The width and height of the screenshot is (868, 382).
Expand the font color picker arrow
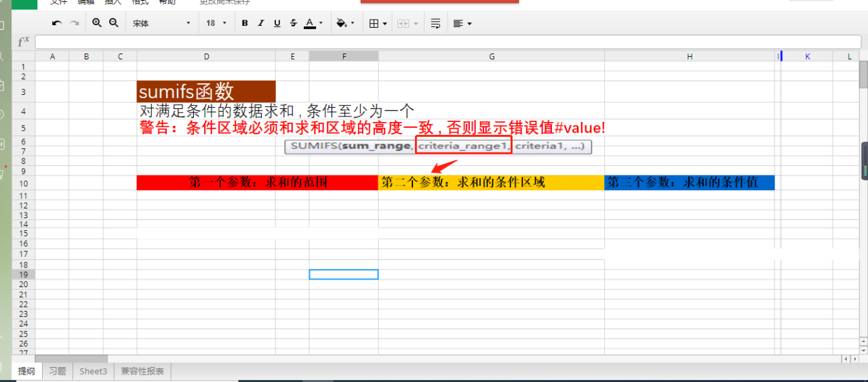click(x=321, y=23)
